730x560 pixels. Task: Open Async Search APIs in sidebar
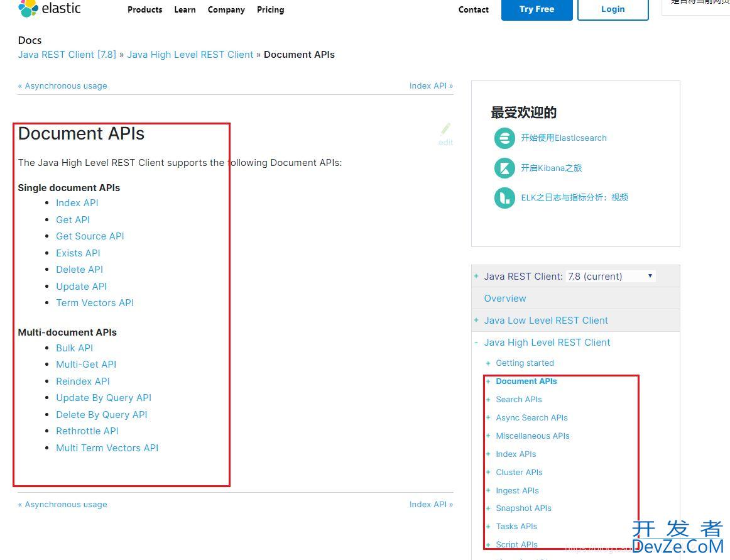(x=531, y=418)
